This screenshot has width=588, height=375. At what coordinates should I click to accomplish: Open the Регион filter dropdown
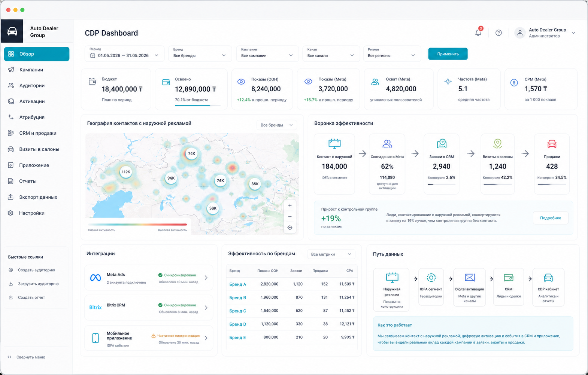click(x=392, y=54)
